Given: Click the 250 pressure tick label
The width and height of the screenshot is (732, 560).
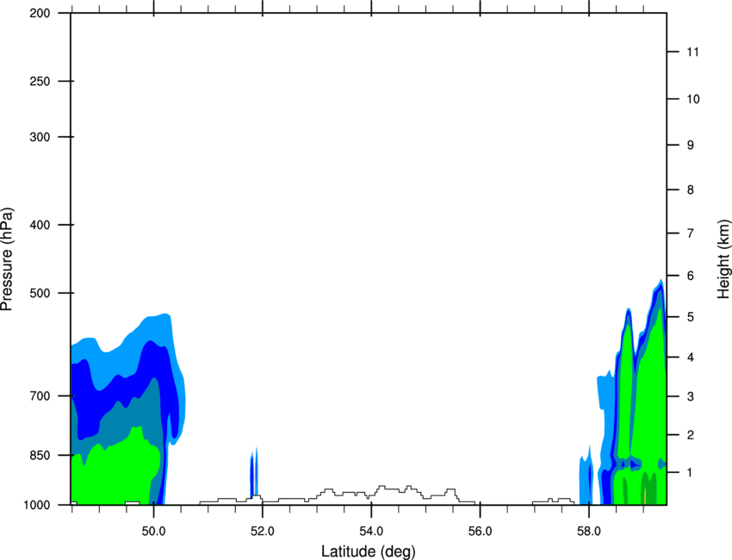Looking at the screenshot, I should point(40,81).
